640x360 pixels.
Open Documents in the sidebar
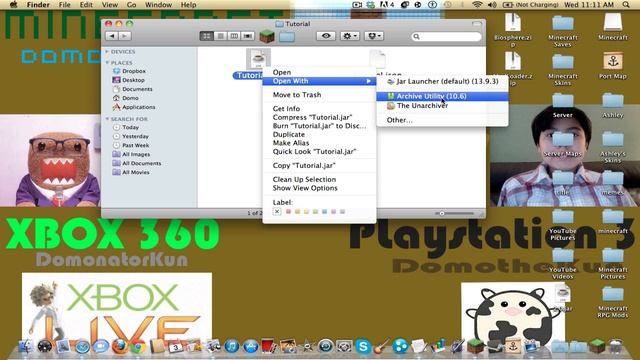(133, 89)
